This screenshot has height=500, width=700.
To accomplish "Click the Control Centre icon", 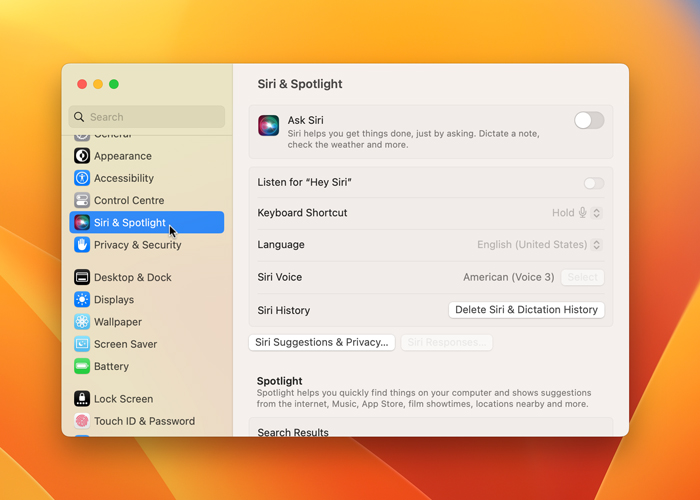I will coord(82,200).
